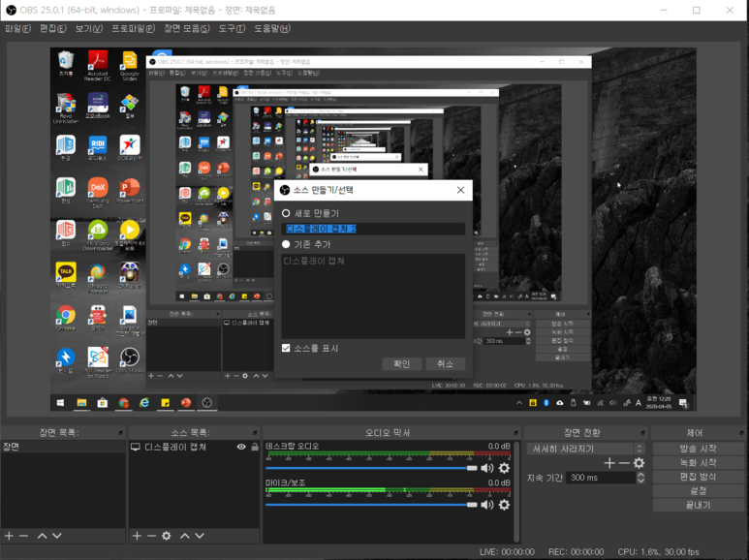
Task: Select the 기존 추가 radio option
Action: coord(286,244)
